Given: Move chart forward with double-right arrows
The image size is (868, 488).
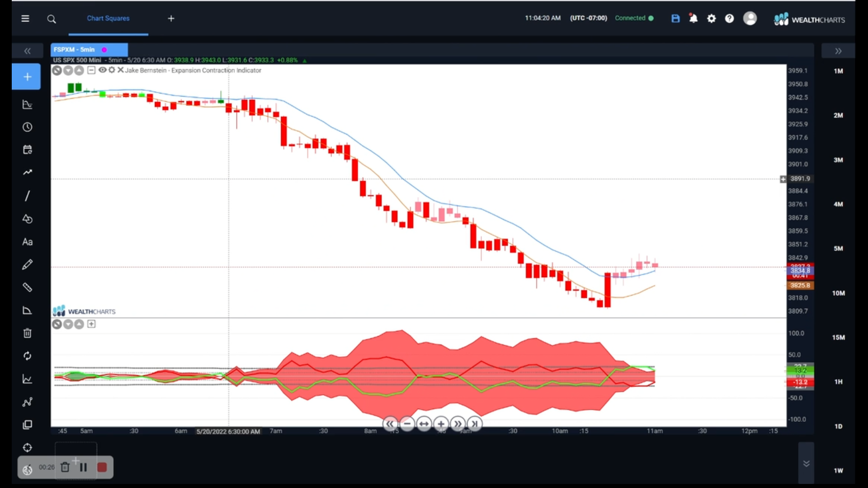Looking at the screenshot, I should (458, 424).
